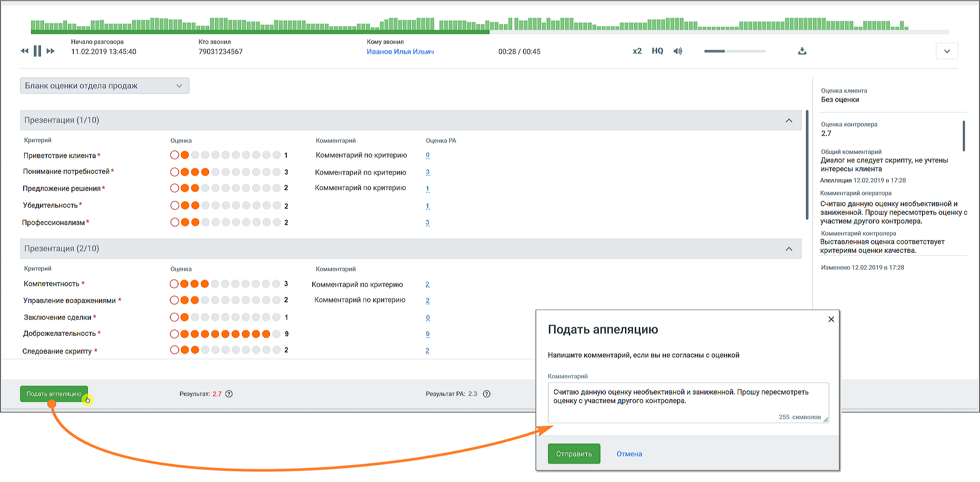Set Доброжелательность rating to ten
The image size is (980, 482).
click(x=276, y=334)
